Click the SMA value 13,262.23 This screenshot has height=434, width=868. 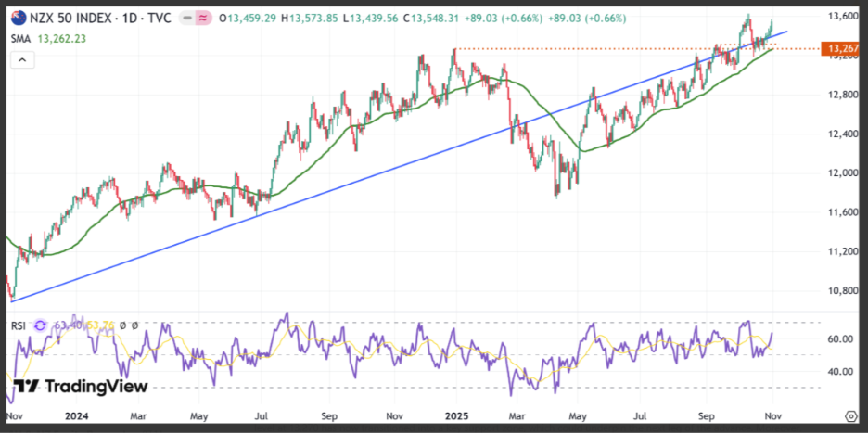(x=61, y=39)
